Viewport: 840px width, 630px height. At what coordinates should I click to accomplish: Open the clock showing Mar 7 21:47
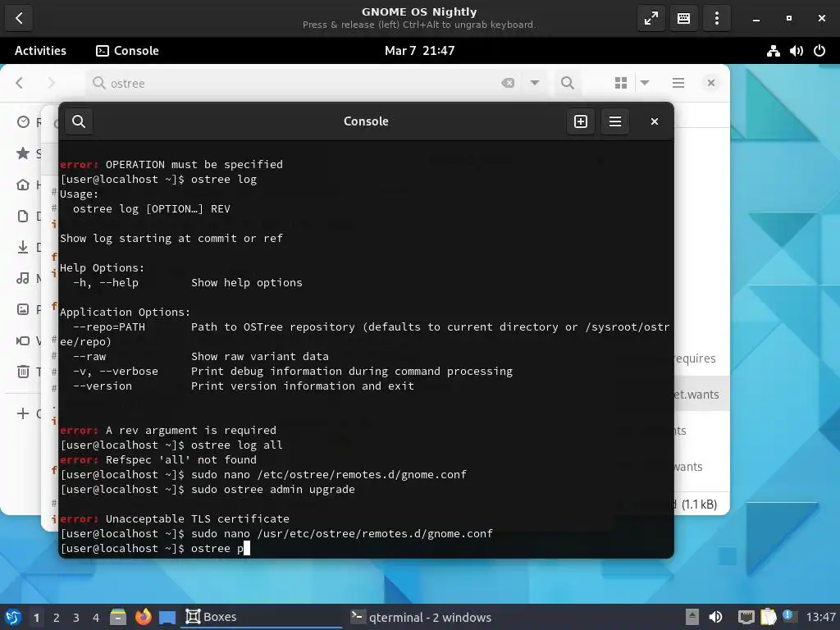[419, 51]
